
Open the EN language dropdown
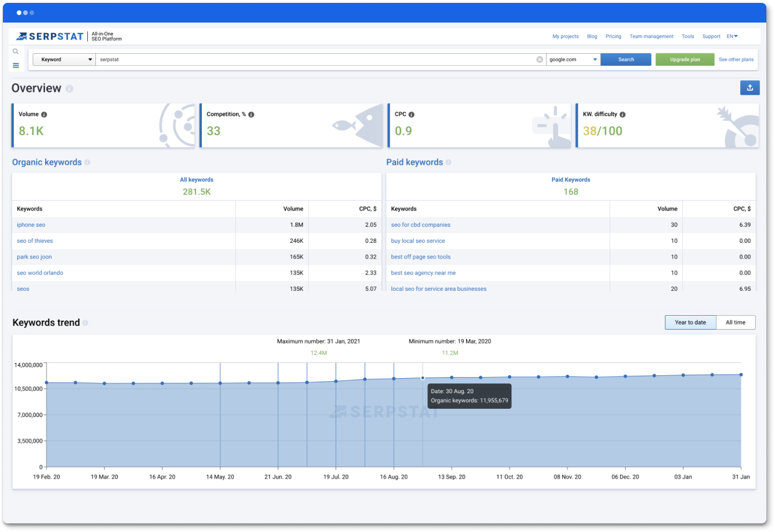point(732,36)
